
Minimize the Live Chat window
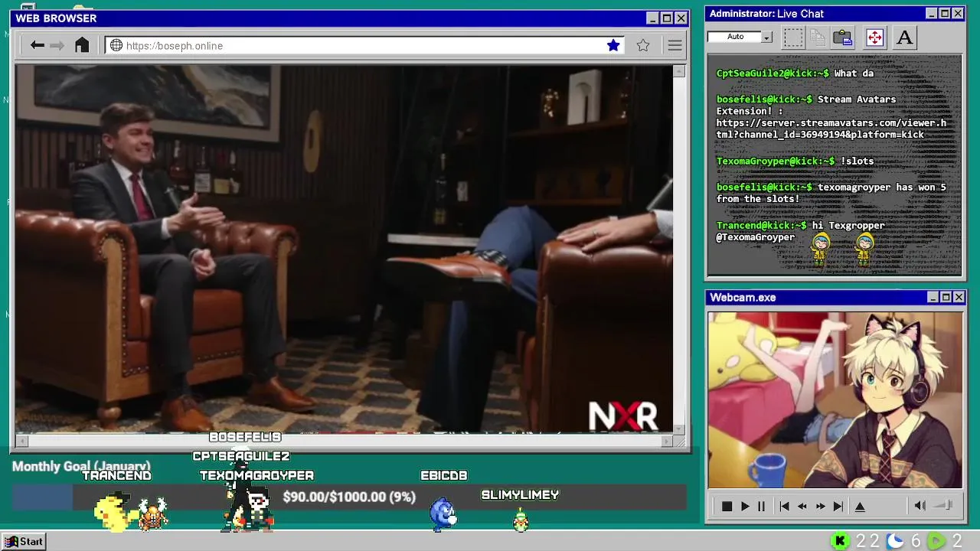point(931,14)
